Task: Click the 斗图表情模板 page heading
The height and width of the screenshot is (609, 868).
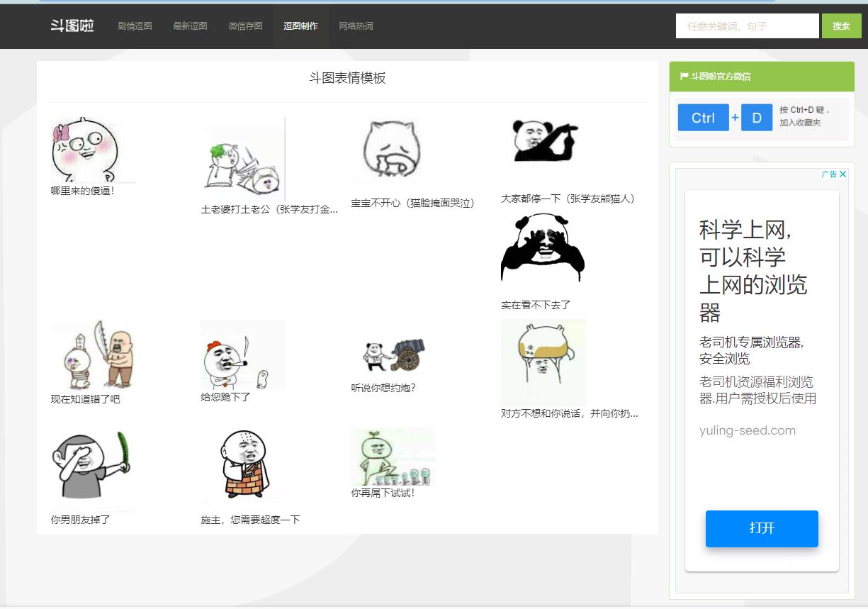Action: [x=347, y=78]
